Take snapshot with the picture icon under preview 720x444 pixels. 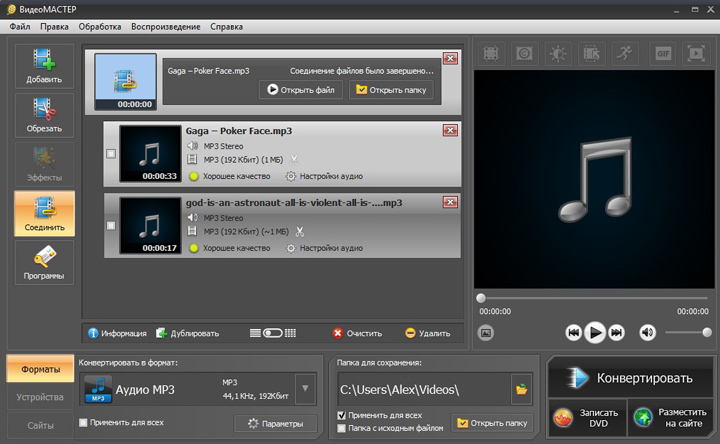pos(486,332)
